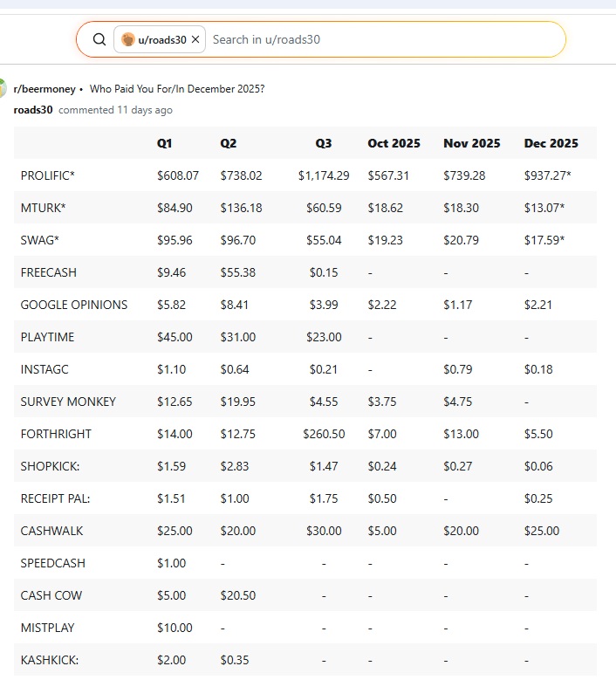Screen dimensions: 616x680
Task: Click the magnifying glass search icon
Action: tap(99, 39)
